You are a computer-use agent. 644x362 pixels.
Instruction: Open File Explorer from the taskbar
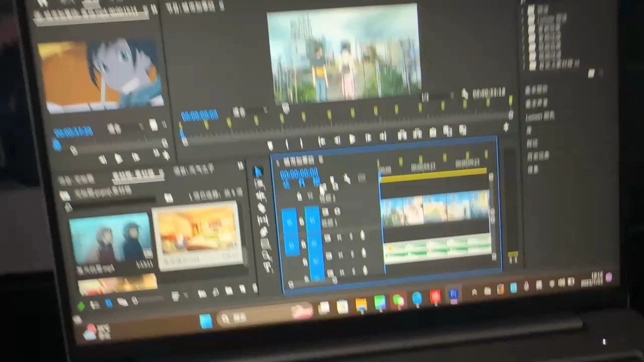click(361, 305)
